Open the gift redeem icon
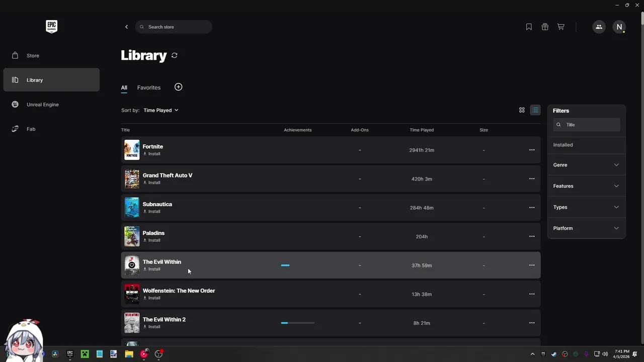Screen dimensions: 644x362 pyautogui.click(x=545, y=27)
